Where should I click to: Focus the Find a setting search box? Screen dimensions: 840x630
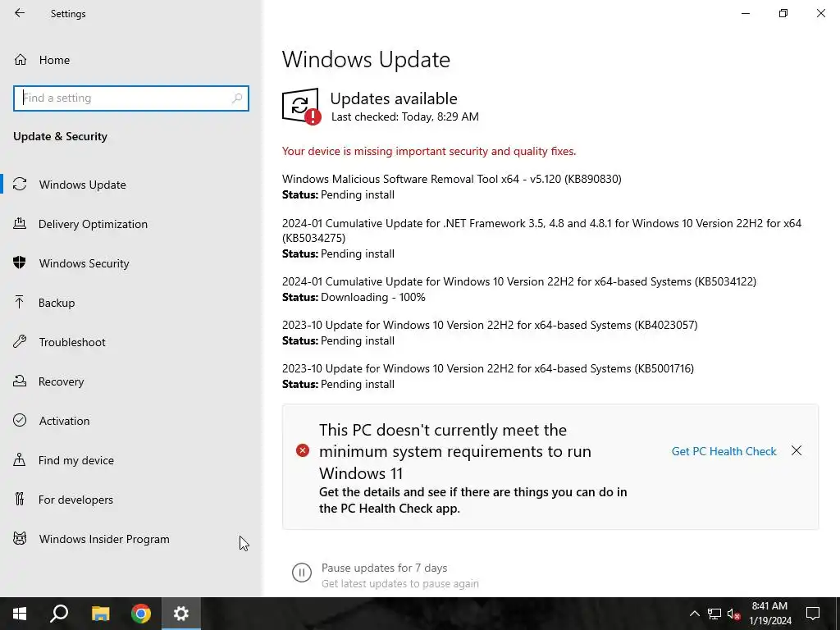[x=131, y=98]
